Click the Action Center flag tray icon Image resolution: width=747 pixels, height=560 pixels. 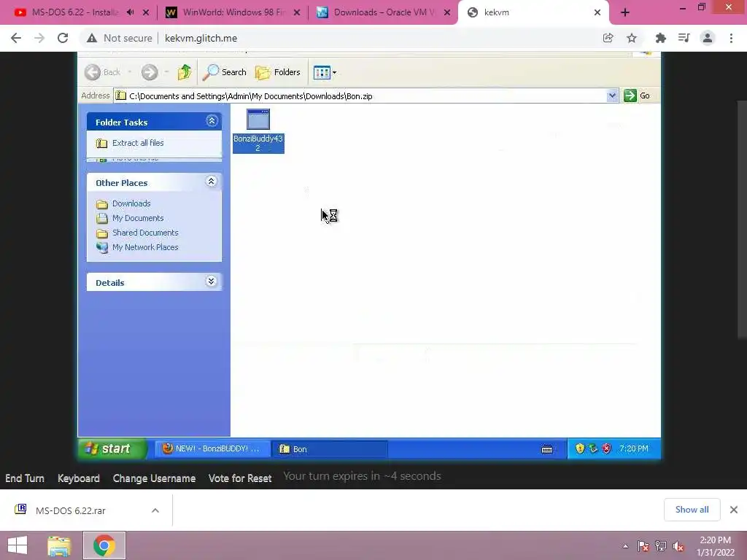coord(643,546)
